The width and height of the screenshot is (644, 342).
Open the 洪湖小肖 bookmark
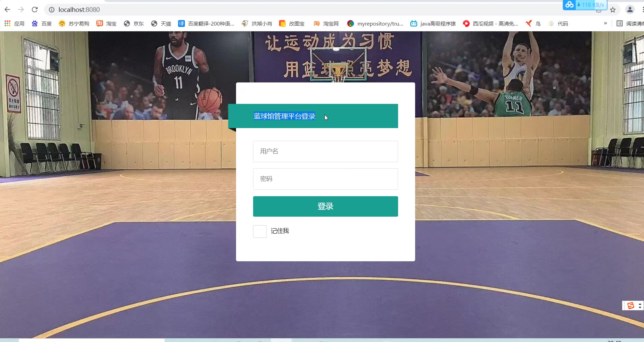tap(257, 24)
